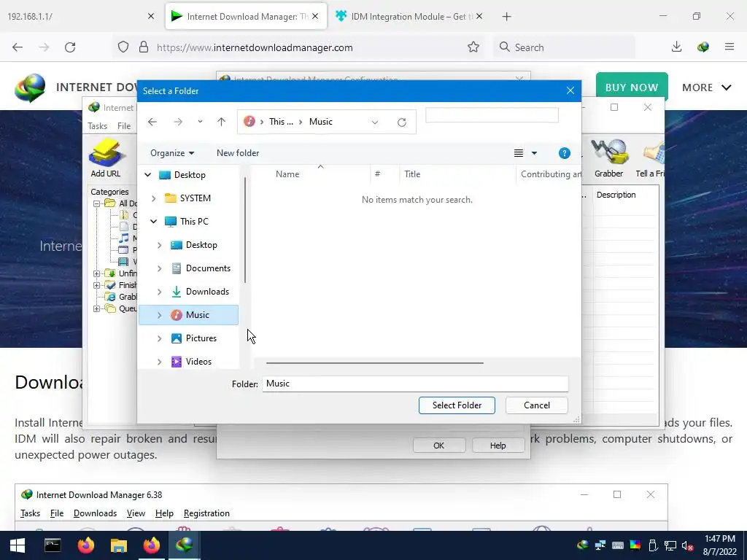This screenshot has width=747, height=560.
Task: Open Windows Start menu
Action: pos(18,545)
